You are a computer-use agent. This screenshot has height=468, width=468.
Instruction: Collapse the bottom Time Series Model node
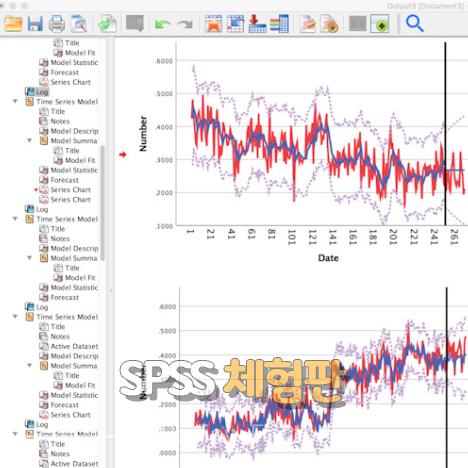[15, 434]
